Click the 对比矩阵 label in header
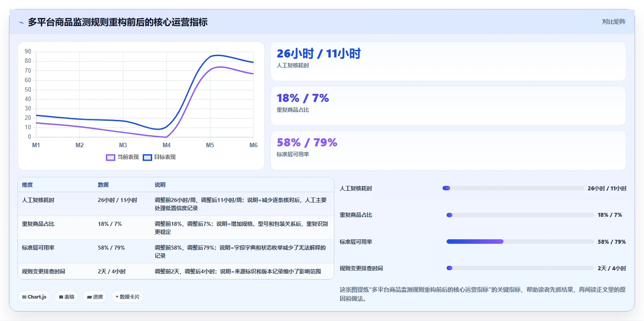Image resolution: width=644 pixels, height=321 pixels. point(613,22)
